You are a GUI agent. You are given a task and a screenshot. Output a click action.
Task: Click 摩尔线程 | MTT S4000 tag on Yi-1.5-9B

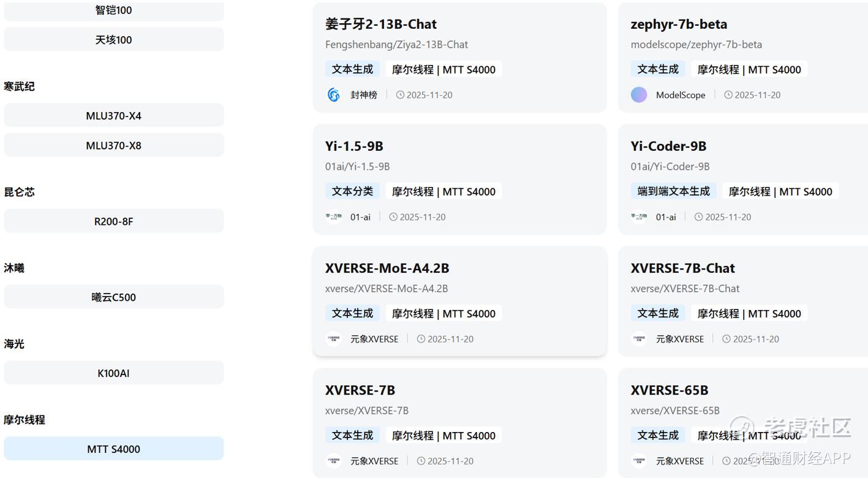pyautogui.click(x=443, y=191)
